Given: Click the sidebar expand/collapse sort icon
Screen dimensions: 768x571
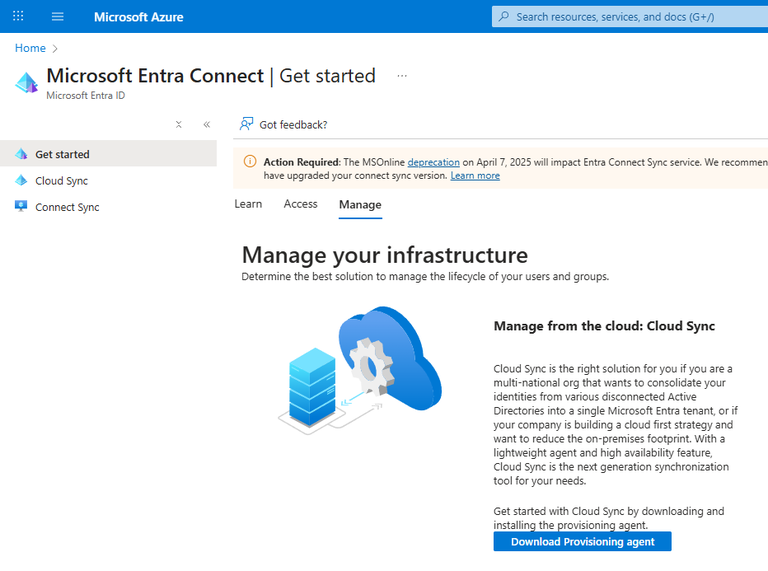Looking at the screenshot, I should pos(179,124).
